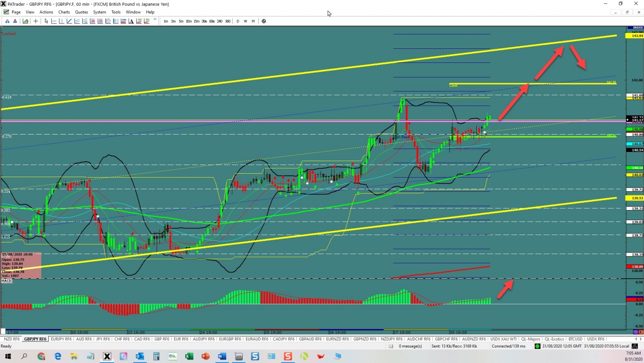Open PowerPoint from the taskbar
Viewport: 644px width, 363px height.
(x=205, y=357)
